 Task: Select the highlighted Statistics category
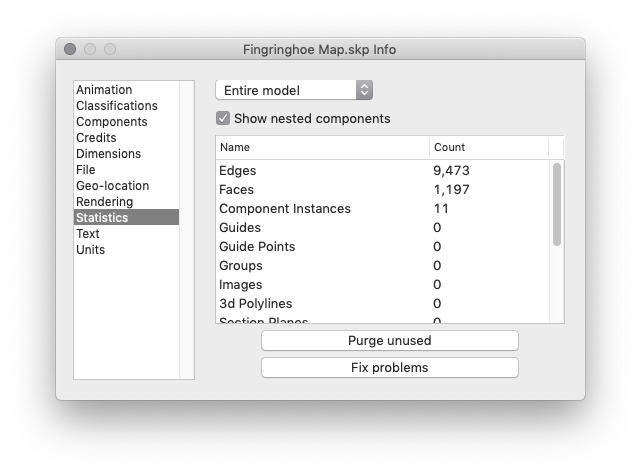126,217
